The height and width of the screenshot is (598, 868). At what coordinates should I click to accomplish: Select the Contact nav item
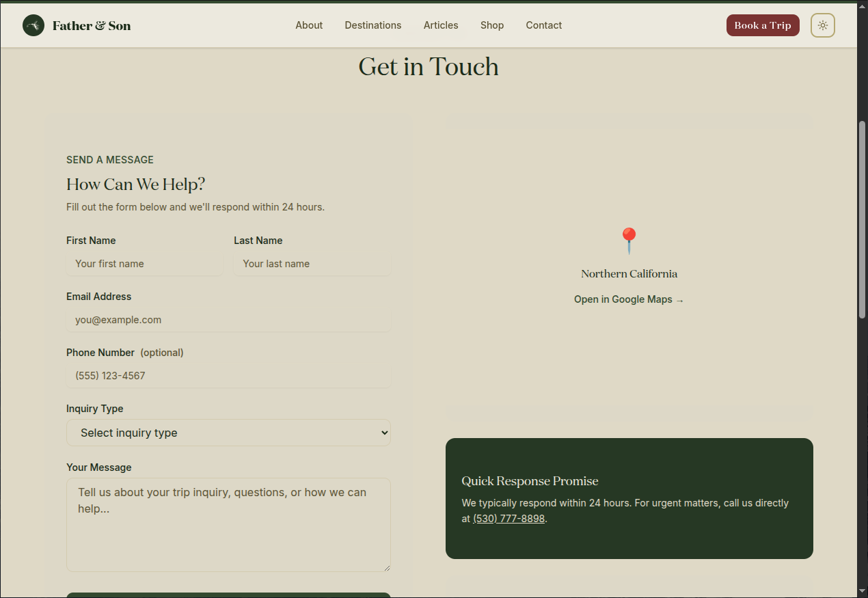tap(544, 25)
